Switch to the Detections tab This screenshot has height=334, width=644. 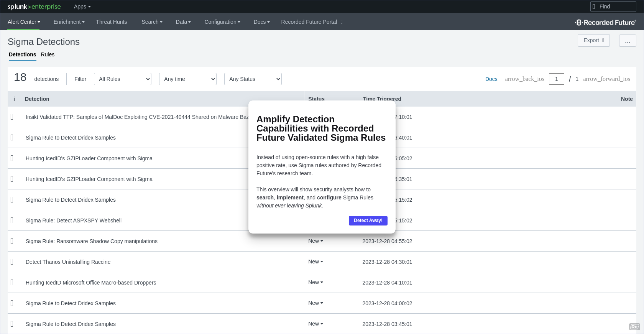[22, 54]
